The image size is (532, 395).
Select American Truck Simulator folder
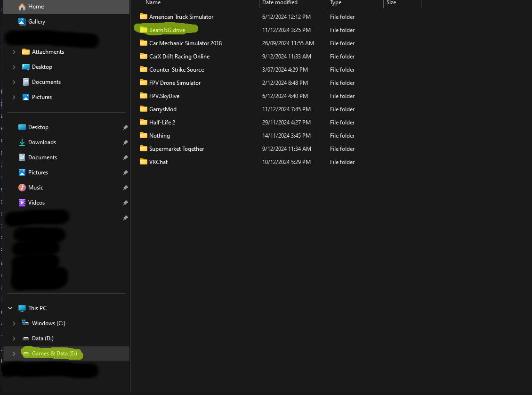181,16
